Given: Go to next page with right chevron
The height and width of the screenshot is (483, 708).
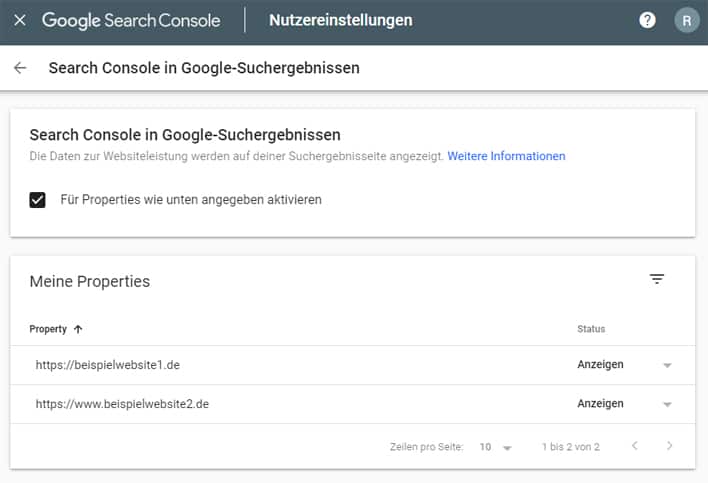Looking at the screenshot, I should 670,446.
